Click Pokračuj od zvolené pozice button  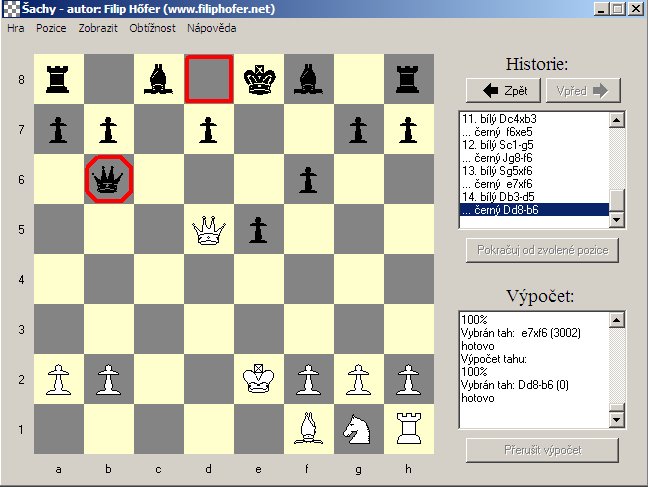(x=542, y=250)
